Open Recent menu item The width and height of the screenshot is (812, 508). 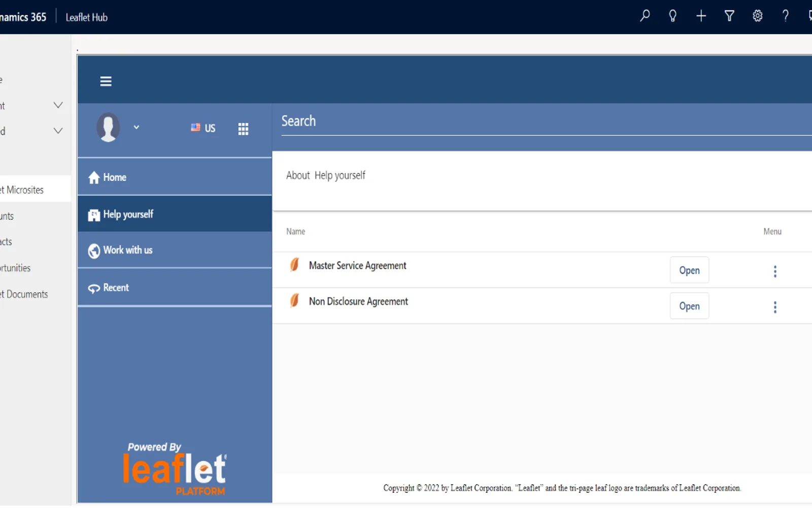175,288
